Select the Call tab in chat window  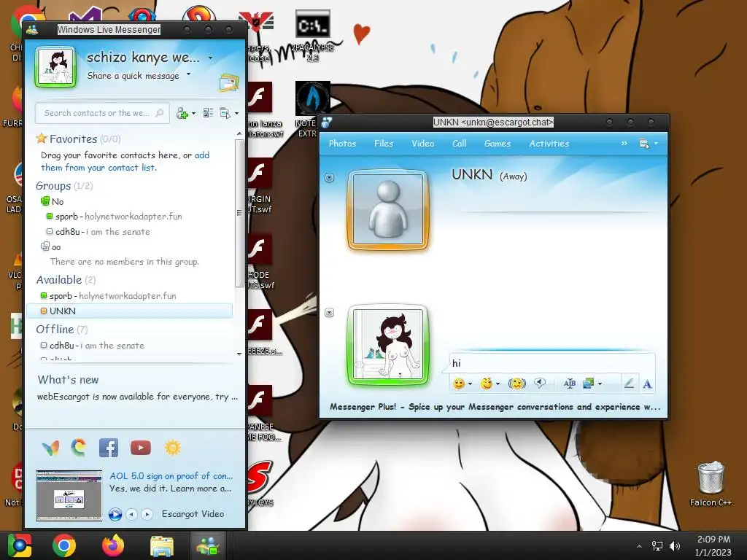pos(460,144)
